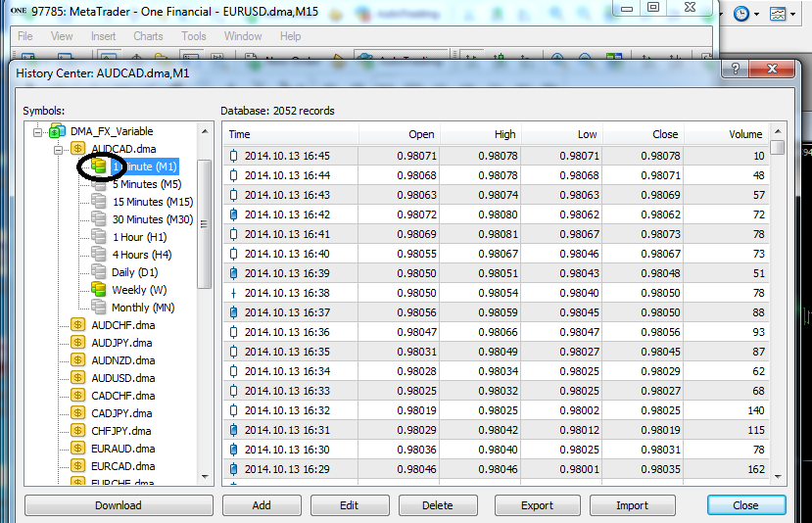Screen dimensions: 812x523
Task: Sort records by Volume column header
Action: 744,134
